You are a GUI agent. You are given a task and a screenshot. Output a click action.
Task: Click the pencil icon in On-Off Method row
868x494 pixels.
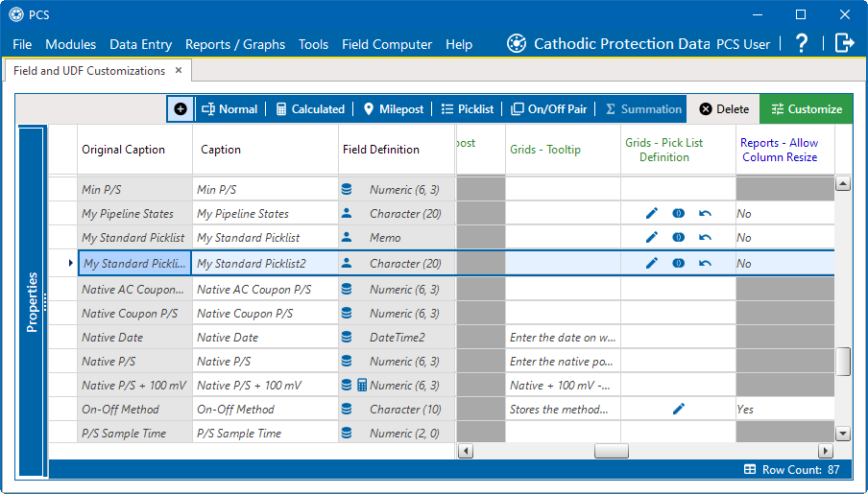click(x=679, y=409)
